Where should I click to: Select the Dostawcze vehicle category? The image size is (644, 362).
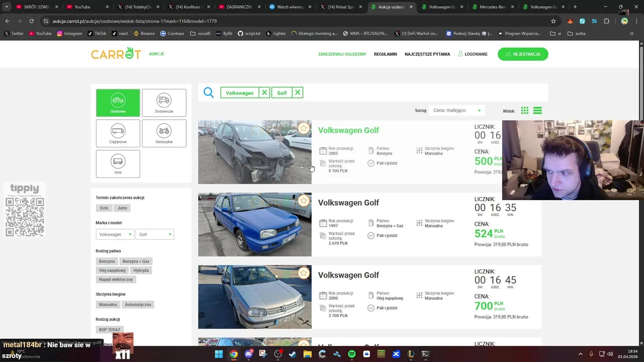point(164,103)
